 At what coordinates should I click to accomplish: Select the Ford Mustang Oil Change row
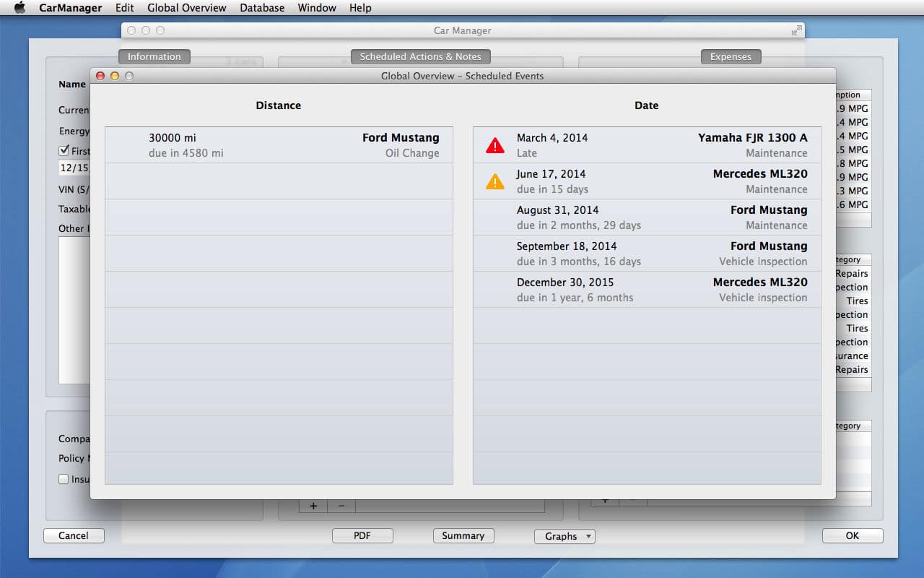tap(279, 145)
